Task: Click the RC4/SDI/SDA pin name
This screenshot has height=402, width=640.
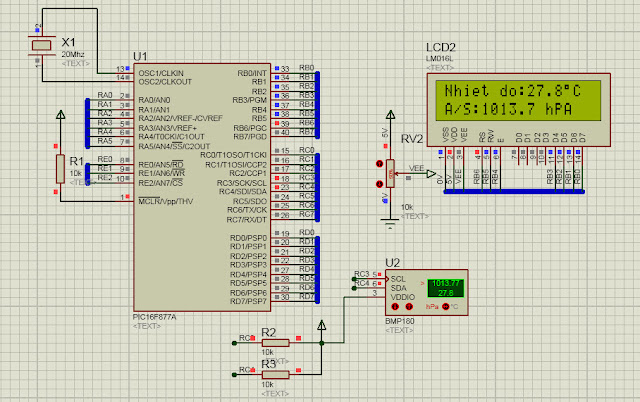Action: [242, 191]
